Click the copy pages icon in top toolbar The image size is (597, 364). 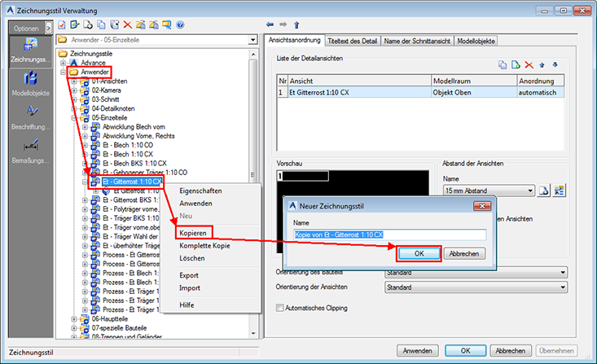[x=101, y=25]
